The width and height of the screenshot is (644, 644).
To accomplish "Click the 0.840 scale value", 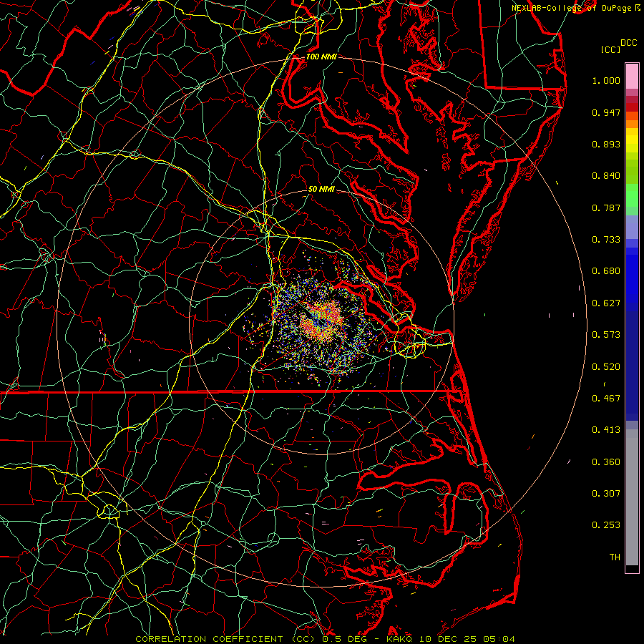I will 606,176.
